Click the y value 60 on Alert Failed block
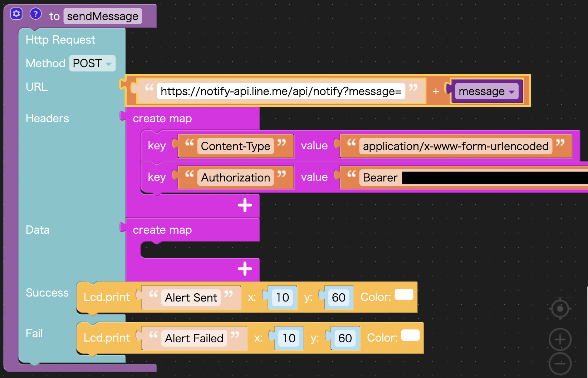The width and height of the screenshot is (588, 378). coord(345,338)
